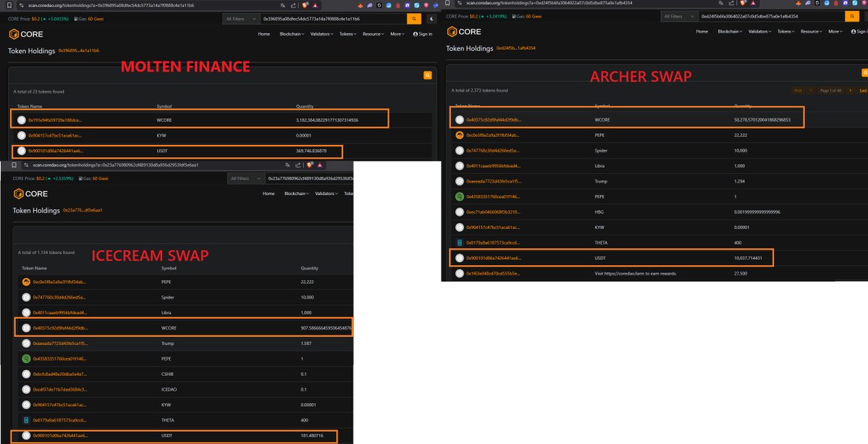Click CSHIB token icon in Icecream Swap table

click(26, 374)
